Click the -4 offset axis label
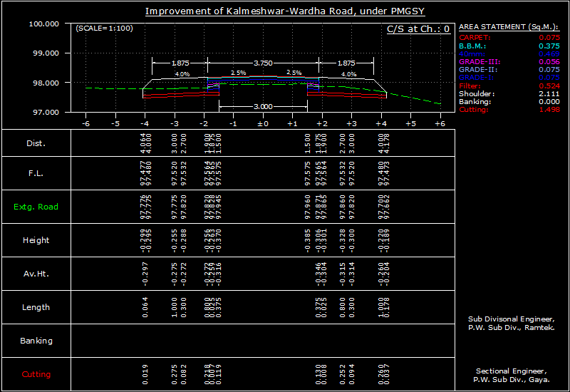 point(145,123)
